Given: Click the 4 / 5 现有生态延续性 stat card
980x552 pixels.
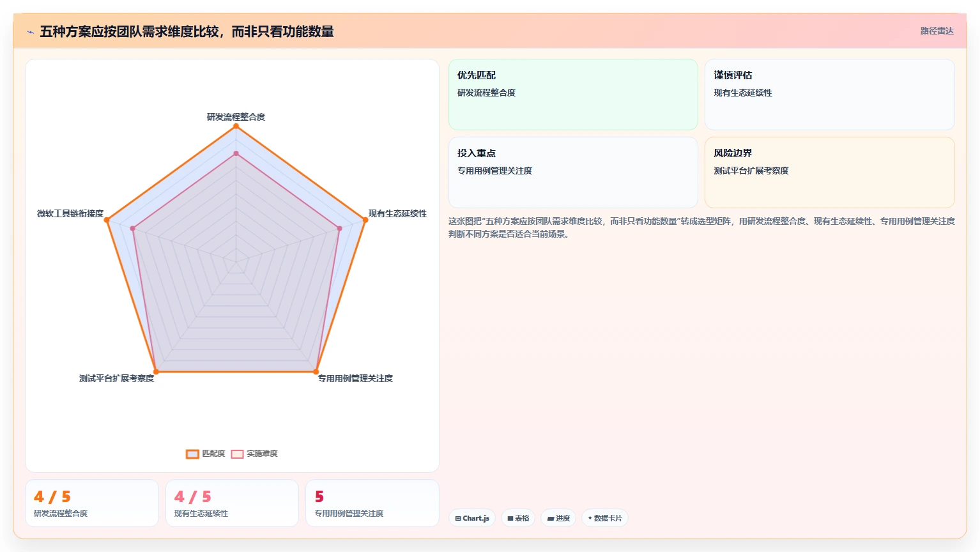Looking at the screenshot, I should [x=232, y=503].
